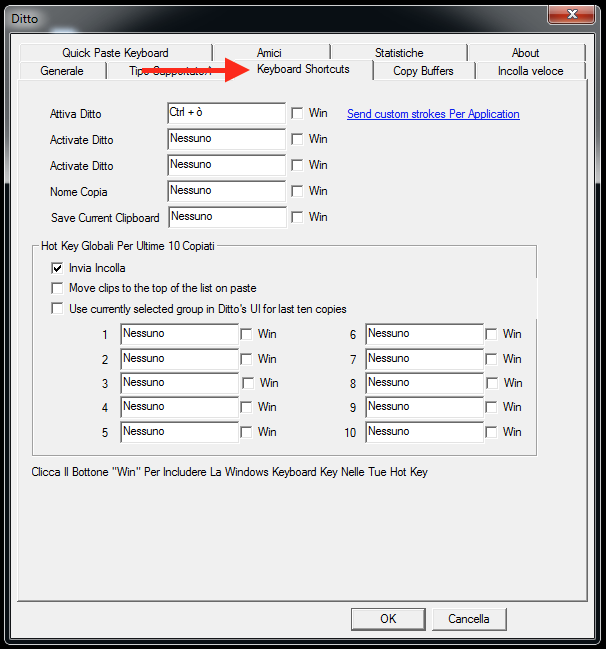Confirm settings with the OK button
This screenshot has height=649, width=606.
point(388,619)
